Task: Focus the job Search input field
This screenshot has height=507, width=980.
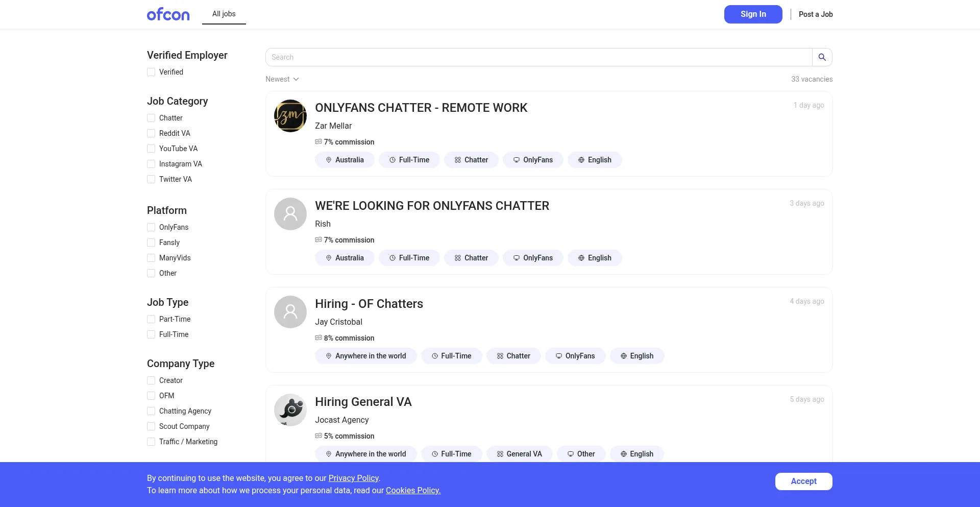Action: [x=538, y=57]
